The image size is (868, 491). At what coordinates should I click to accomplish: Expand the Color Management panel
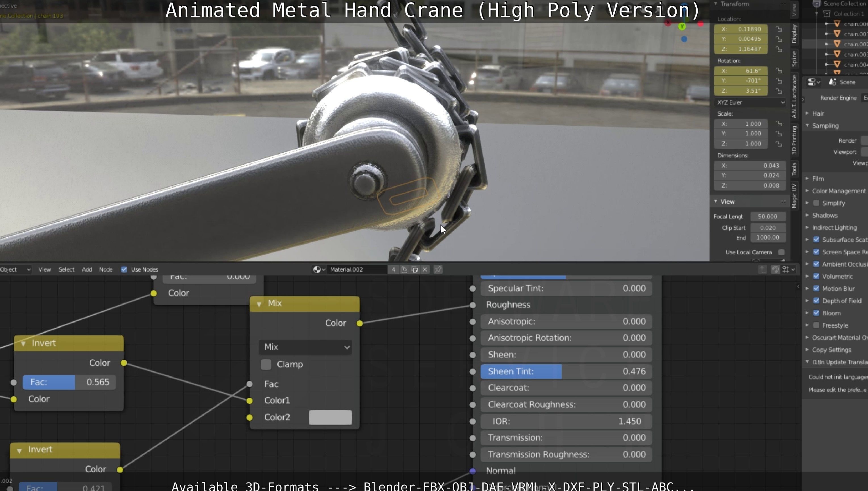[807, 191]
